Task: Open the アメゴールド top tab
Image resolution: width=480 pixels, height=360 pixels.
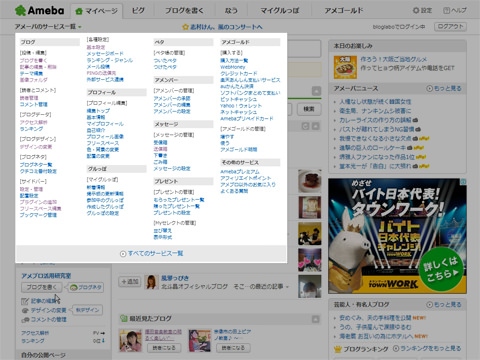Action: (344, 11)
